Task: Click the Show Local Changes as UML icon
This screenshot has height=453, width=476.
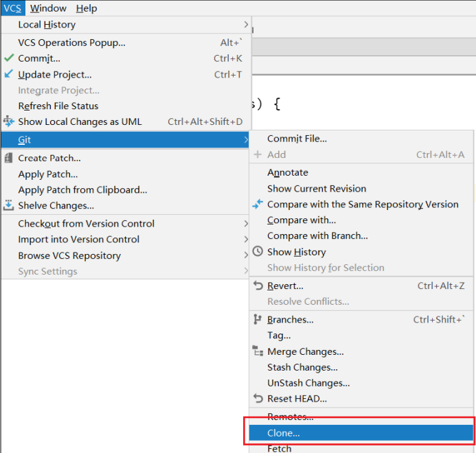Action: (9, 121)
